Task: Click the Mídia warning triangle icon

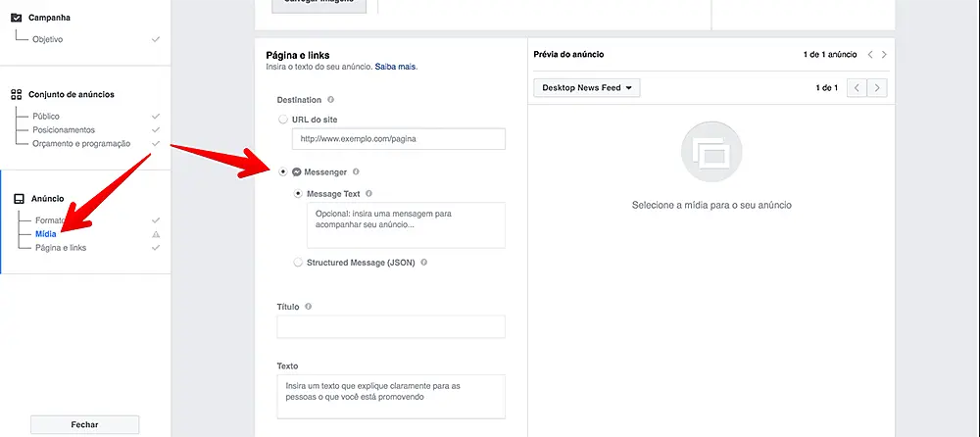Action: tap(155, 235)
